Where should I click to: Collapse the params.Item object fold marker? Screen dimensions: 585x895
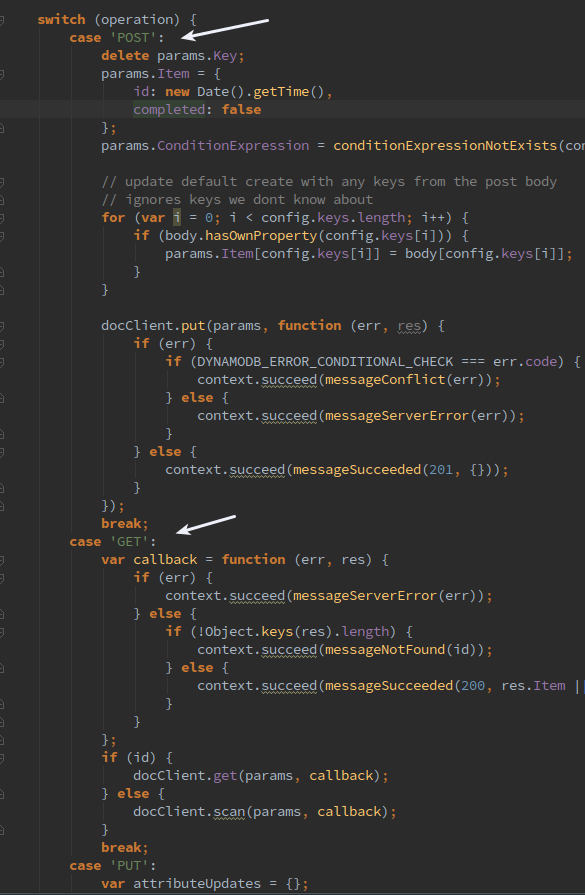(2, 74)
